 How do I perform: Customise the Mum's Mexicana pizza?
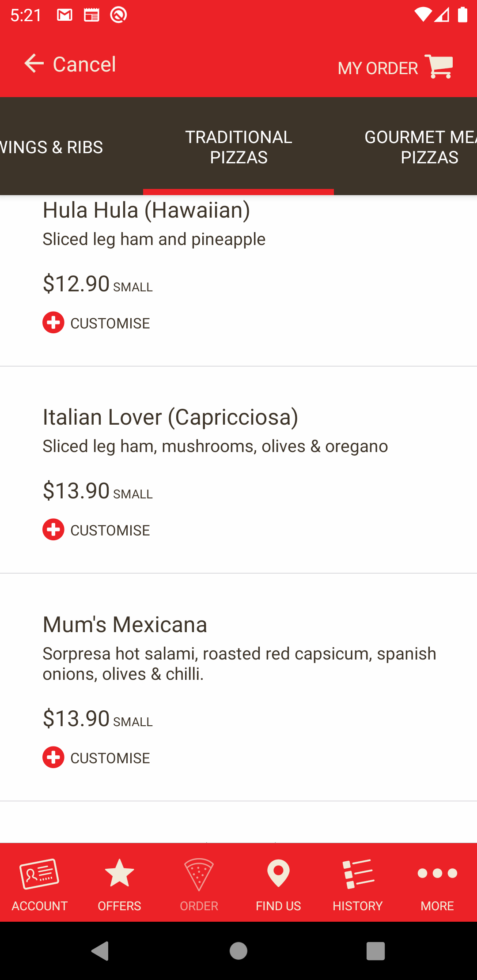point(110,758)
